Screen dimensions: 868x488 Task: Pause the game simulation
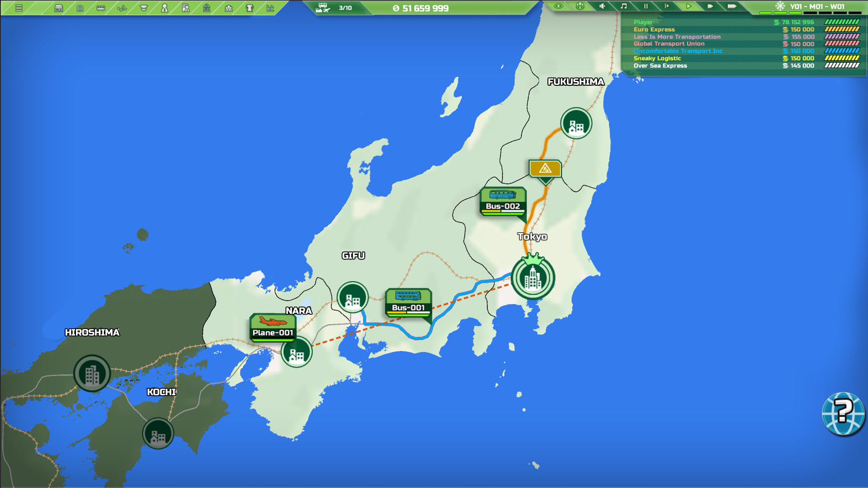coord(646,6)
